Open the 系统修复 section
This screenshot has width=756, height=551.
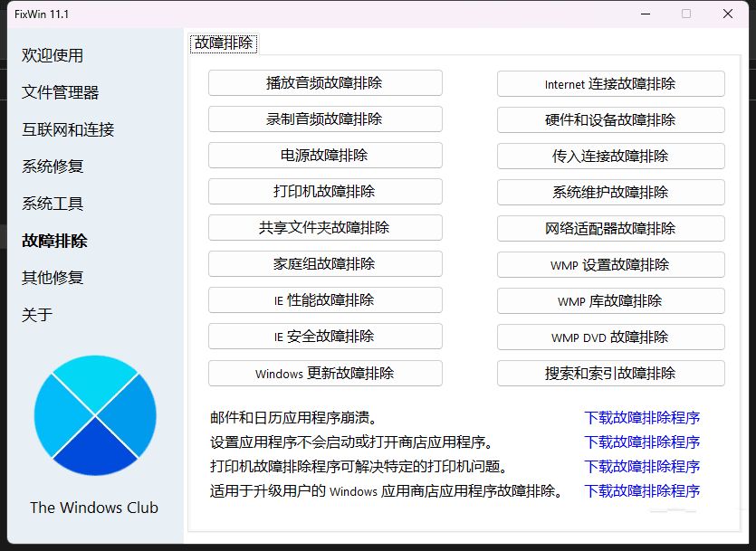point(50,166)
